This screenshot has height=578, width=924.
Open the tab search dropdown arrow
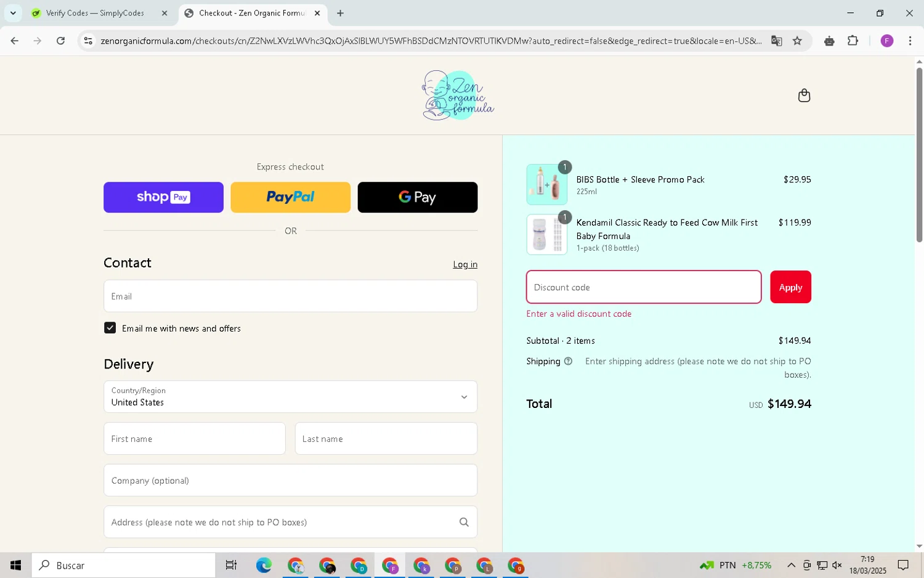pos(12,13)
